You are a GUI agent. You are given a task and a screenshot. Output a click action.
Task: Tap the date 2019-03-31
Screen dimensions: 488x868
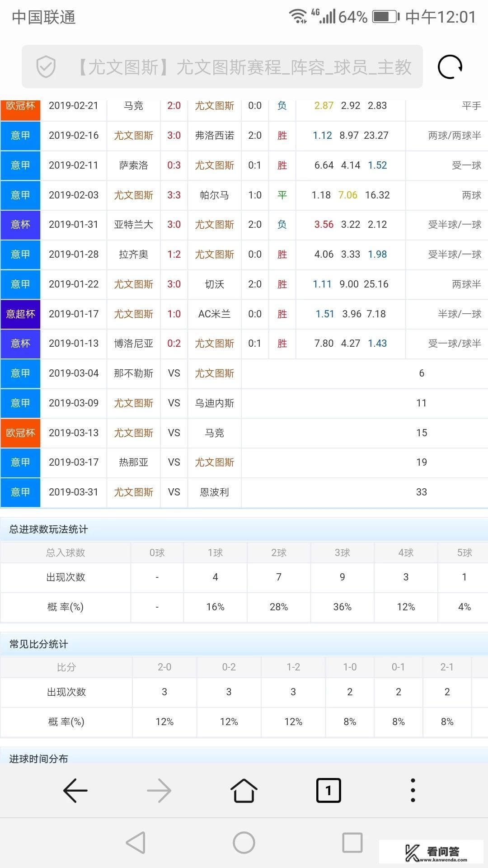(x=74, y=492)
